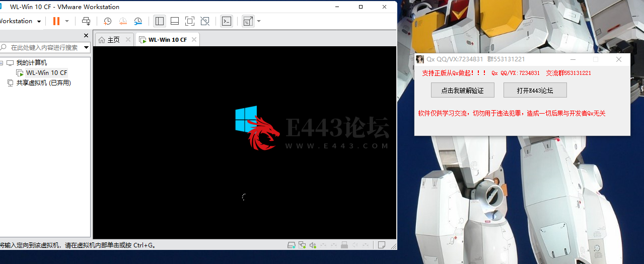Click the network adapter status icon
Image resolution: width=644 pixels, height=264 pixels.
coord(302,245)
